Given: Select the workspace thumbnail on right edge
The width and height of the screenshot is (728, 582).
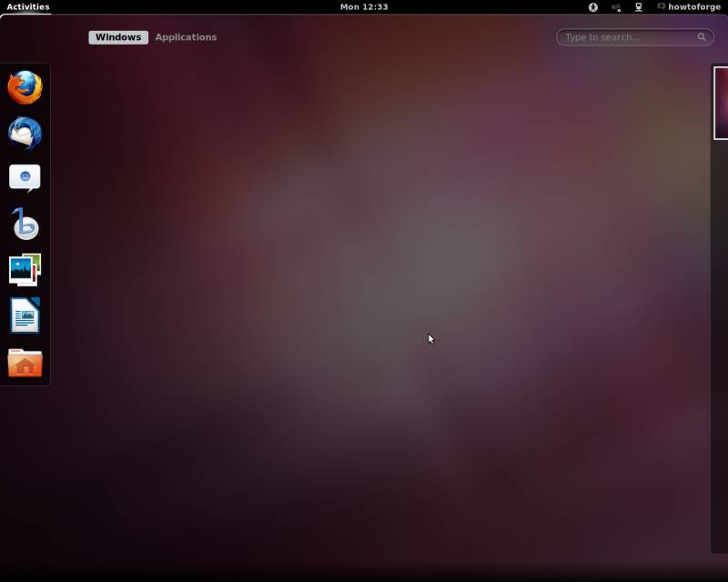Looking at the screenshot, I should 721,103.
